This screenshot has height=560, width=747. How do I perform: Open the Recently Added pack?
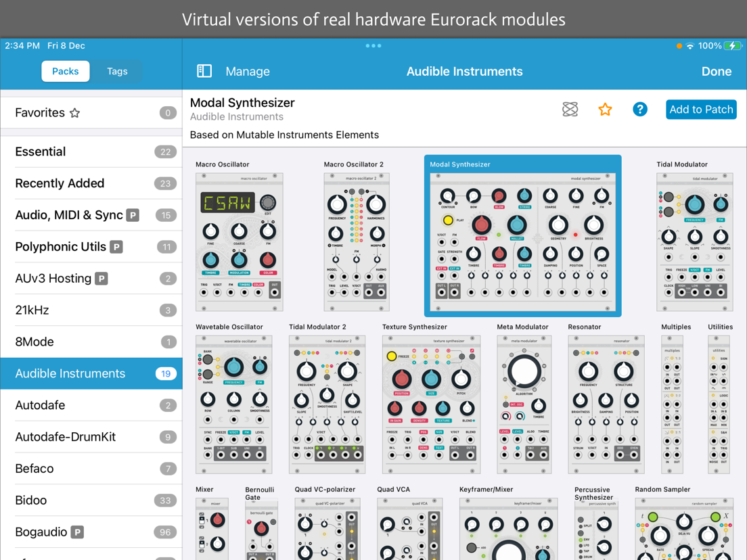tap(91, 183)
